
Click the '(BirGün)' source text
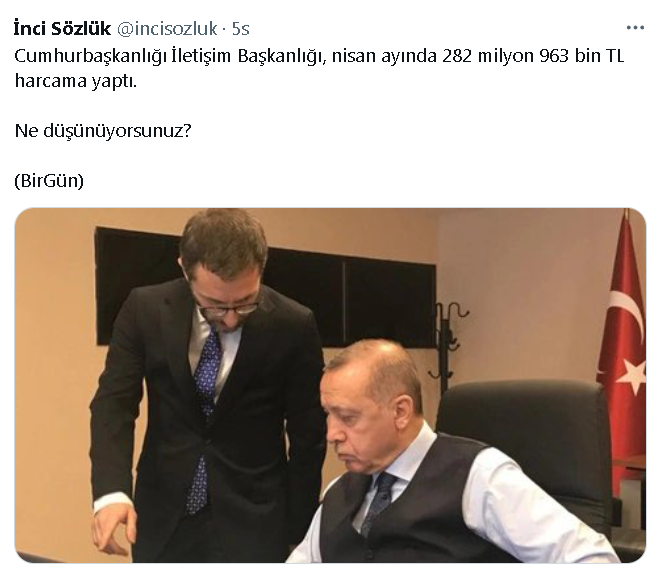pyautogui.click(x=49, y=180)
